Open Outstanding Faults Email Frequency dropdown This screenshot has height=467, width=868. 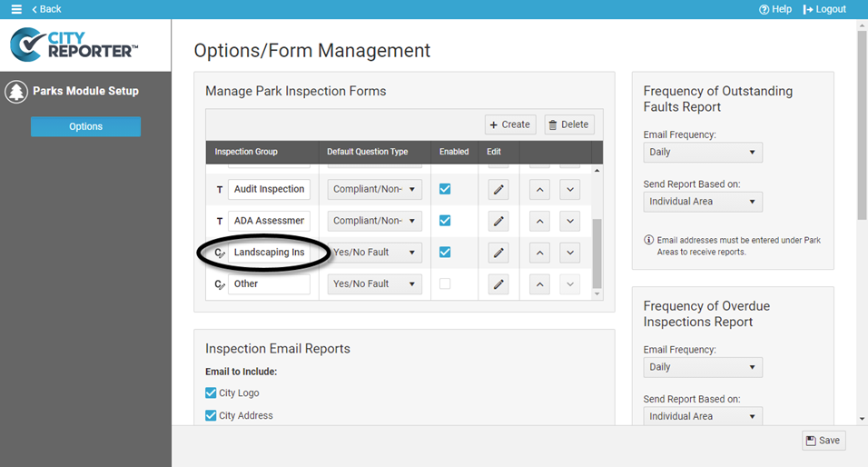coord(703,153)
